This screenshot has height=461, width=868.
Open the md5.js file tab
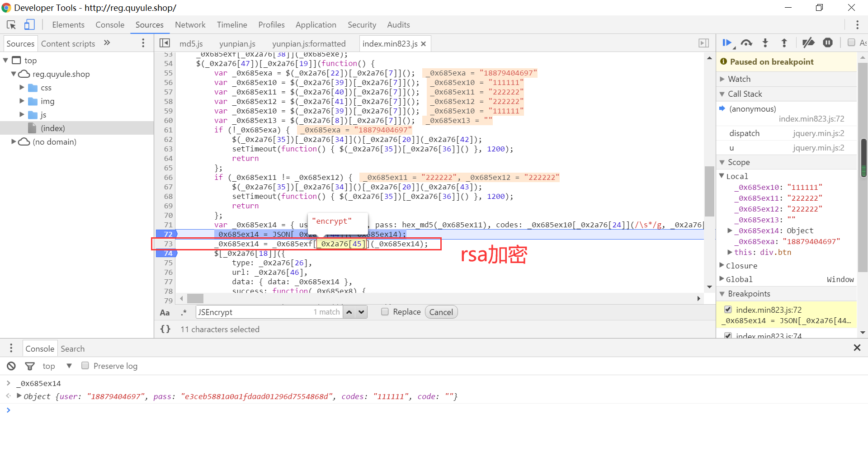click(x=191, y=44)
